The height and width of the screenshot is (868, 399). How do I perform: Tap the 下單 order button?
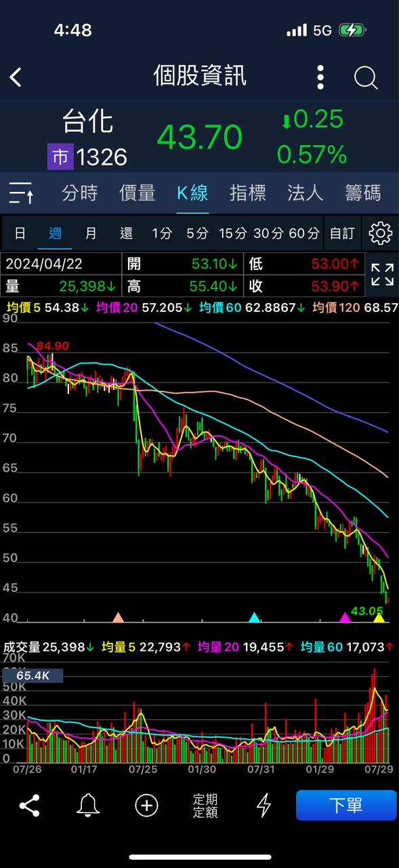coord(346,806)
